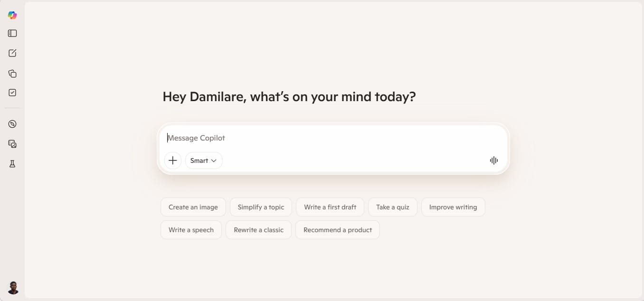The image size is (644, 301).
Task: Pick the Write a speech suggestion
Action: (x=191, y=230)
